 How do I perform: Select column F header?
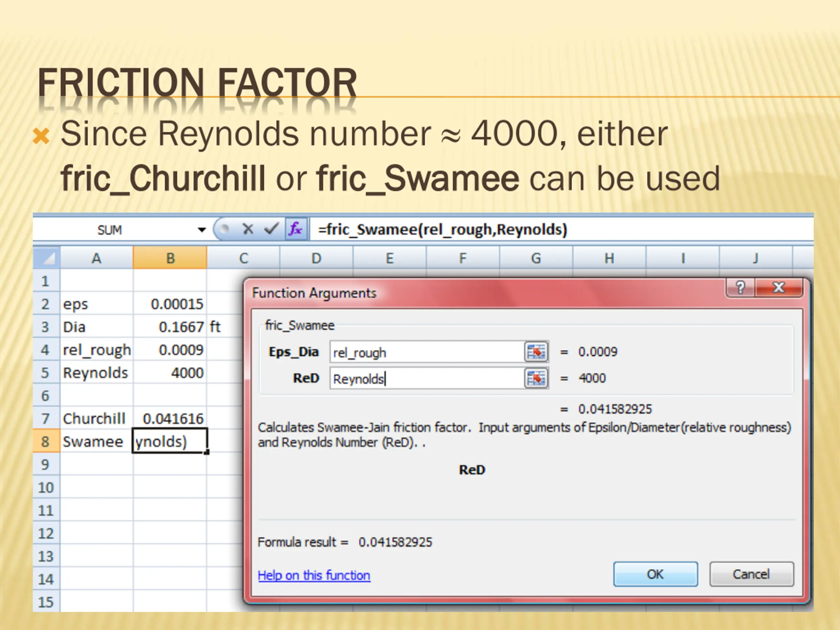[x=463, y=258]
